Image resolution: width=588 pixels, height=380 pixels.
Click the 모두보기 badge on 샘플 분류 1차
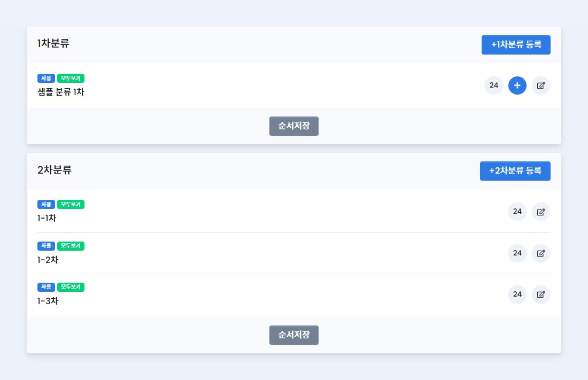tap(71, 78)
